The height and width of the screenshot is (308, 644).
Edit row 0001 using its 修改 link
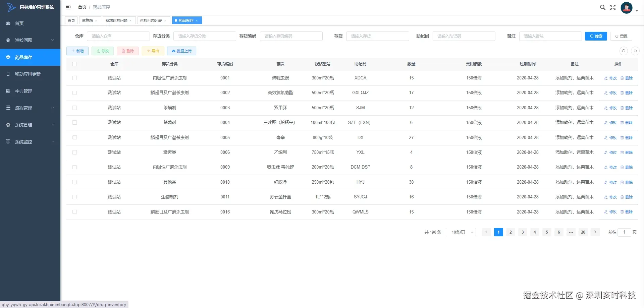point(610,78)
